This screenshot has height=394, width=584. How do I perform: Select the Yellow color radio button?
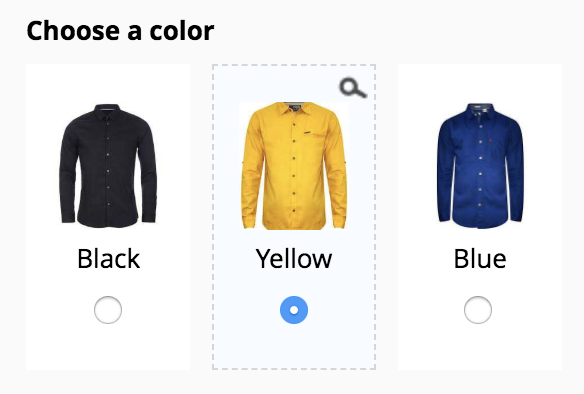pos(294,310)
